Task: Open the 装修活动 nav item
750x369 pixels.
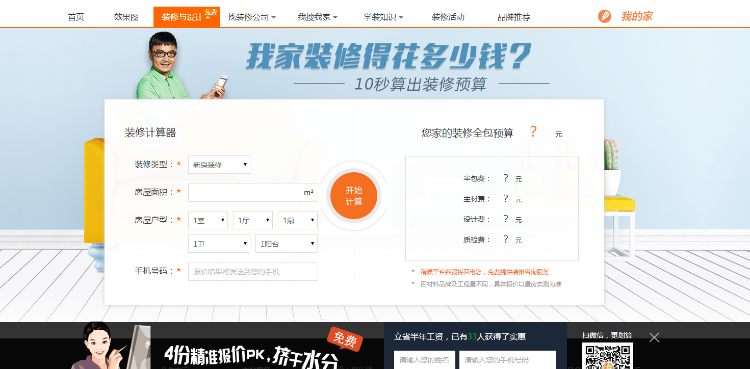Action: (448, 17)
